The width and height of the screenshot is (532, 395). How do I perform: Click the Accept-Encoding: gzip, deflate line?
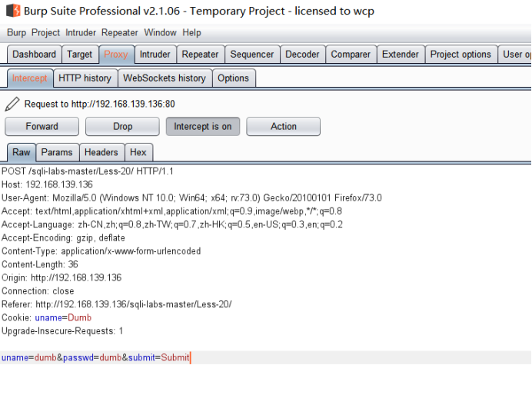point(63,237)
